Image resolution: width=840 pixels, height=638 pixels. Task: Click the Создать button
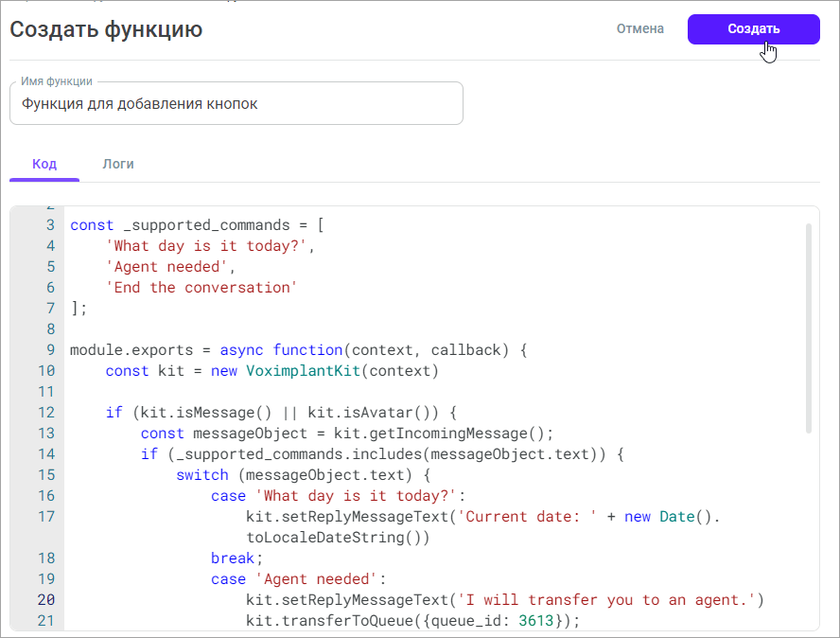(753, 29)
